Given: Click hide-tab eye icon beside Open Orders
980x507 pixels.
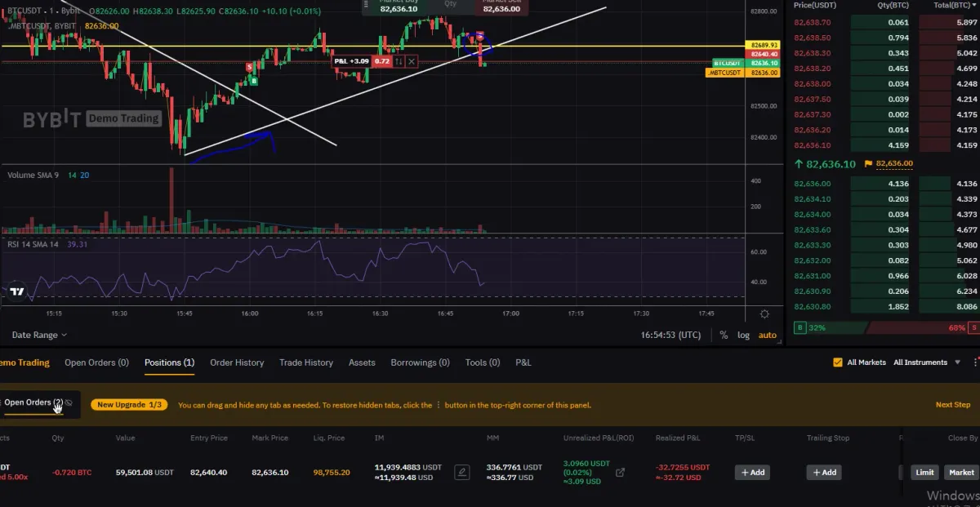Looking at the screenshot, I should (x=69, y=402).
